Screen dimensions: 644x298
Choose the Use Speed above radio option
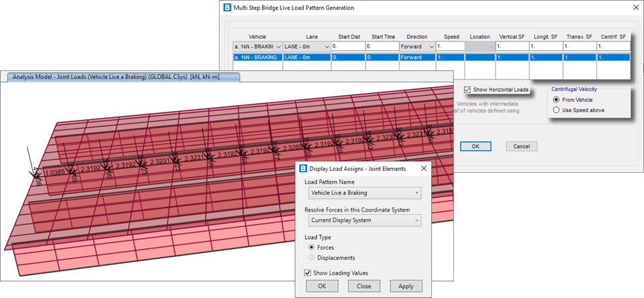coord(556,110)
